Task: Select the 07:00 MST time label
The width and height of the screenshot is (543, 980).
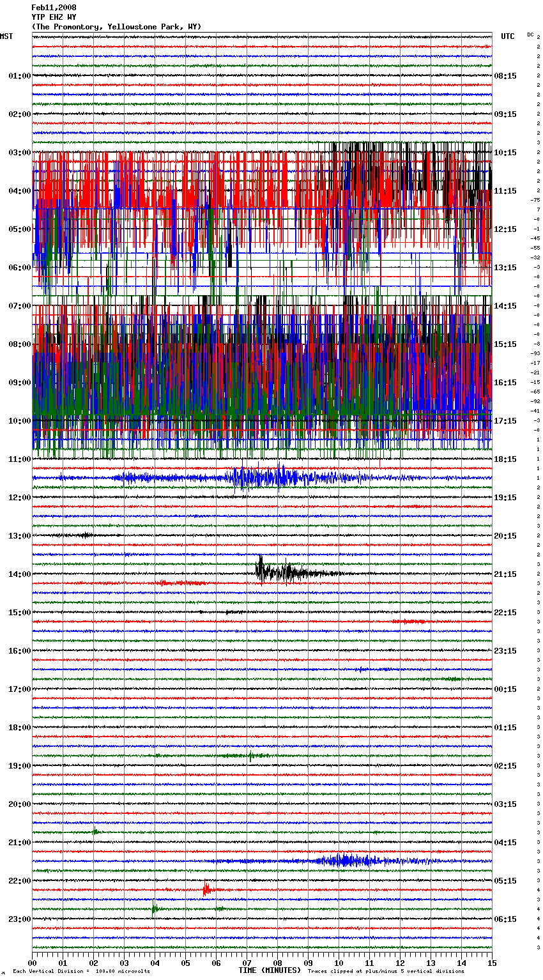Action: click(x=20, y=306)
